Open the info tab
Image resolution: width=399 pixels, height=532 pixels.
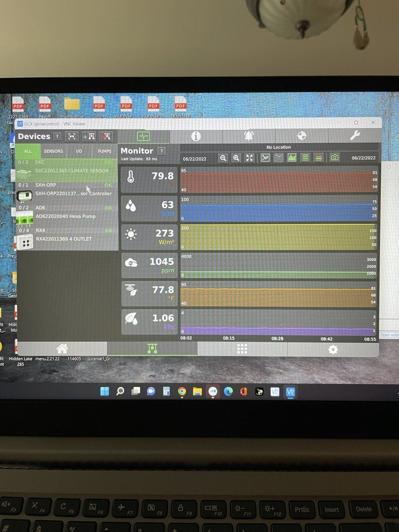pos(196,136)
